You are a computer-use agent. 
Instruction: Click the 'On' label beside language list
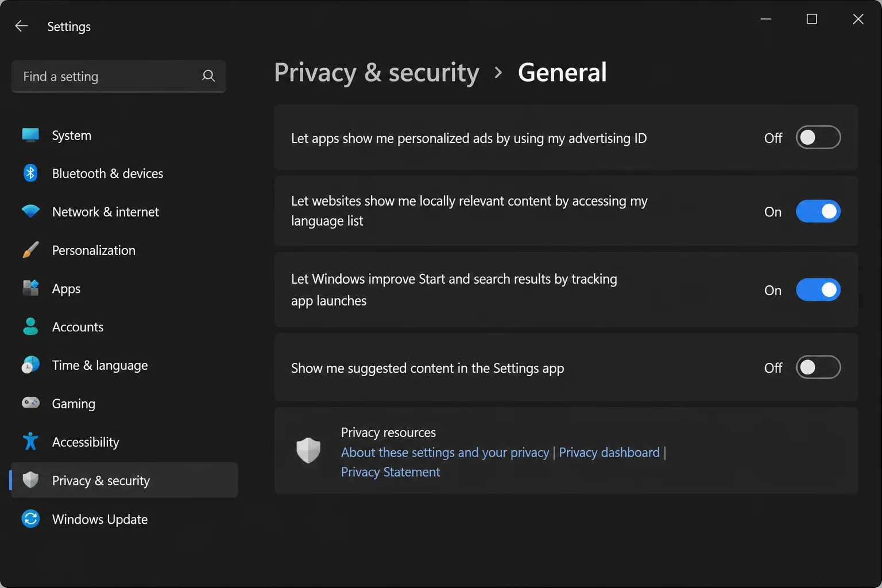[x=773, y=212]
